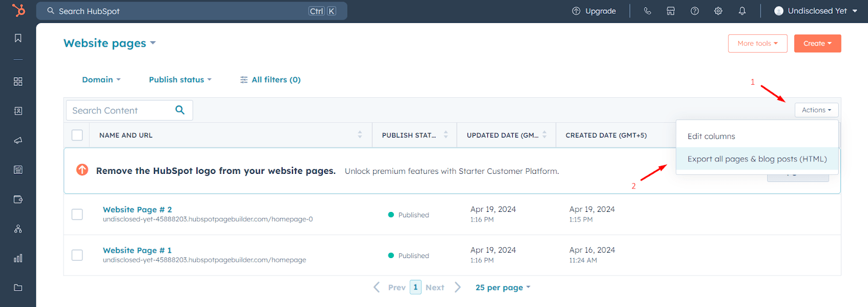Image resolution: width=868 pixels, height=307 pixels.
Task: Click the orange upgrade arrow icon in banner
Action: [x=82, y=170]
